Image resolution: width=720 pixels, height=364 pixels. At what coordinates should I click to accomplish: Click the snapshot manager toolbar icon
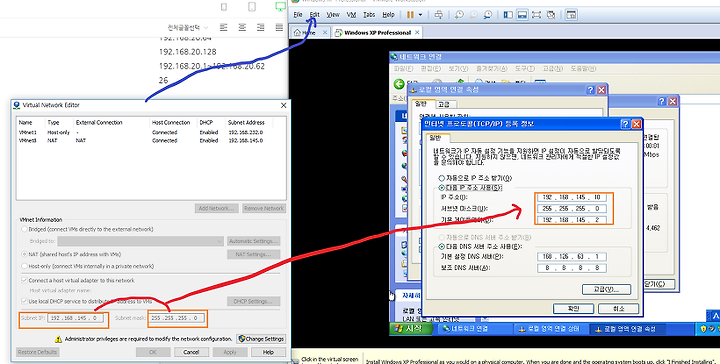[x=488, y=15]
